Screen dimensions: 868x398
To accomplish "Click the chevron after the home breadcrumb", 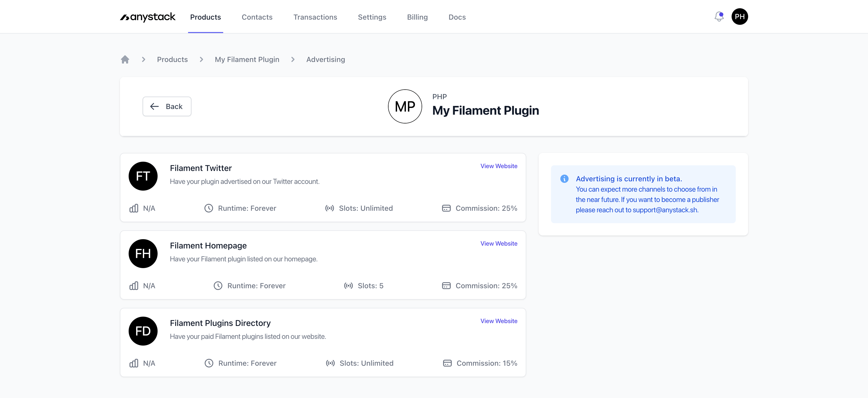I will click(x=144, y=60).
